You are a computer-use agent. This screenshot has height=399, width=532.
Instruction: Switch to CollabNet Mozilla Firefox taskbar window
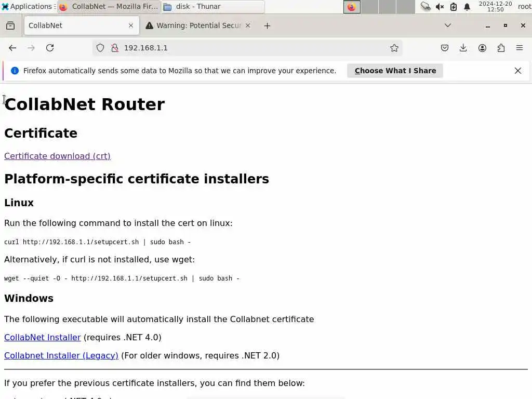(x=109, y=6)
